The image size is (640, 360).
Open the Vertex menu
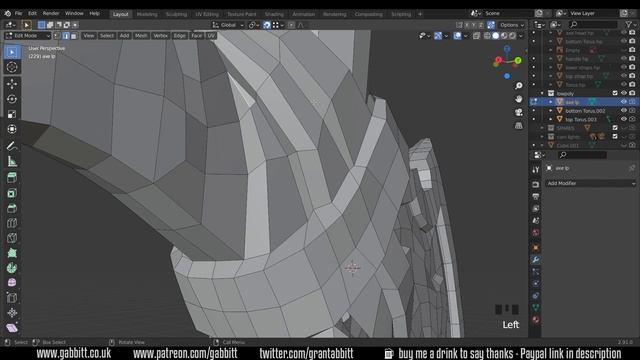[160, 36]
